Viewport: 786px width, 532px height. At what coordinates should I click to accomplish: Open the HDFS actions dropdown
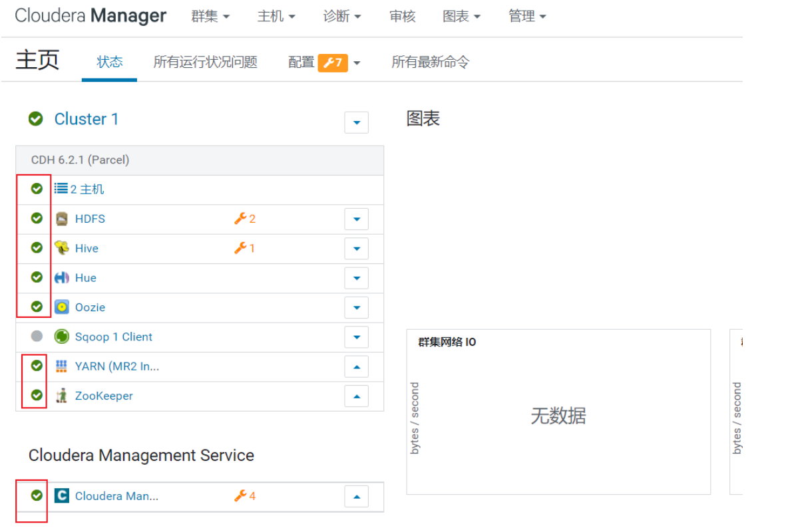click(x=357, y=219)
